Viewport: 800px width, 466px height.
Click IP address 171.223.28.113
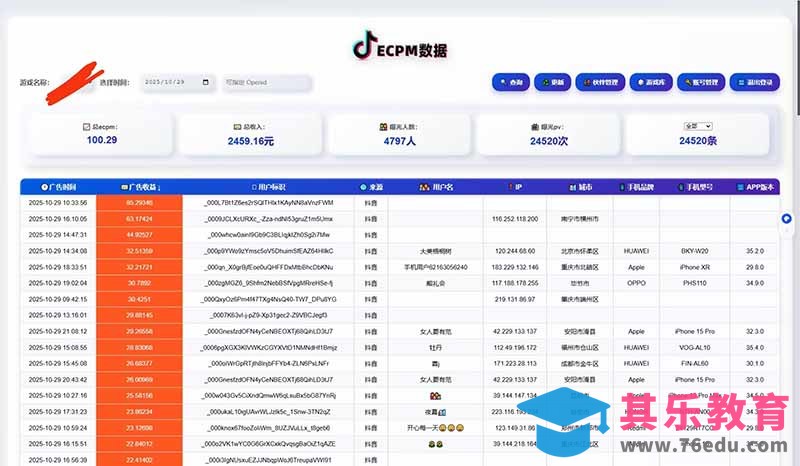pyautogui.click(x=515, y=363)
